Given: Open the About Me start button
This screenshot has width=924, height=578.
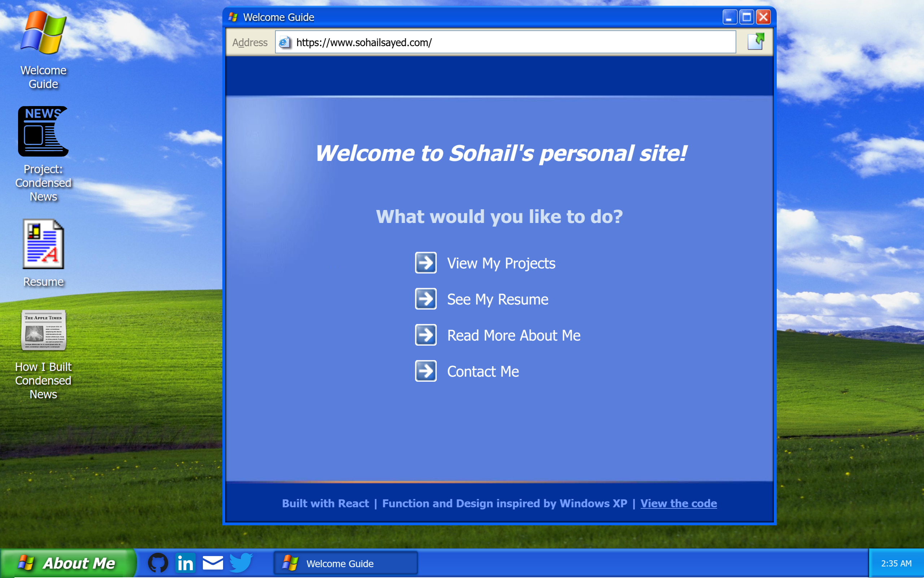Looking at the screenshot, I should click(68, 563).
